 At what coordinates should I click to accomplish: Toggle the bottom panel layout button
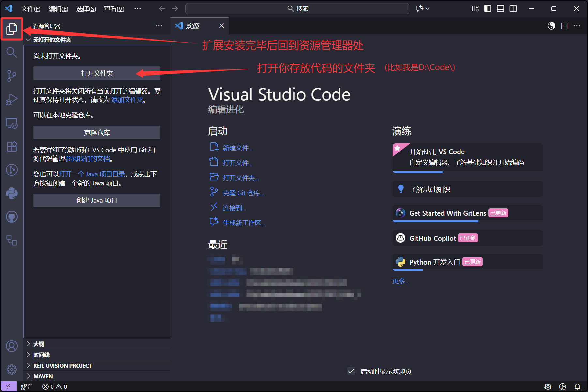(x=500, y=8)
